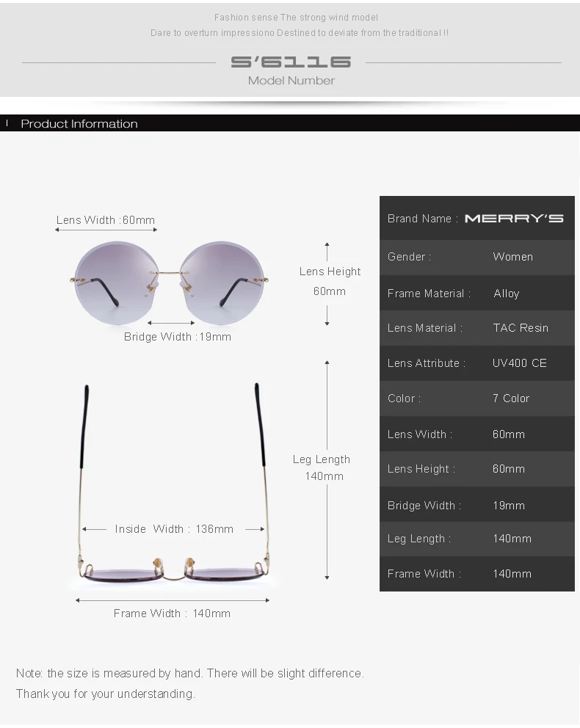580x728 pixels.
Task: Click the 'Lens Attribute :' table label
Action: pos(427,363)
